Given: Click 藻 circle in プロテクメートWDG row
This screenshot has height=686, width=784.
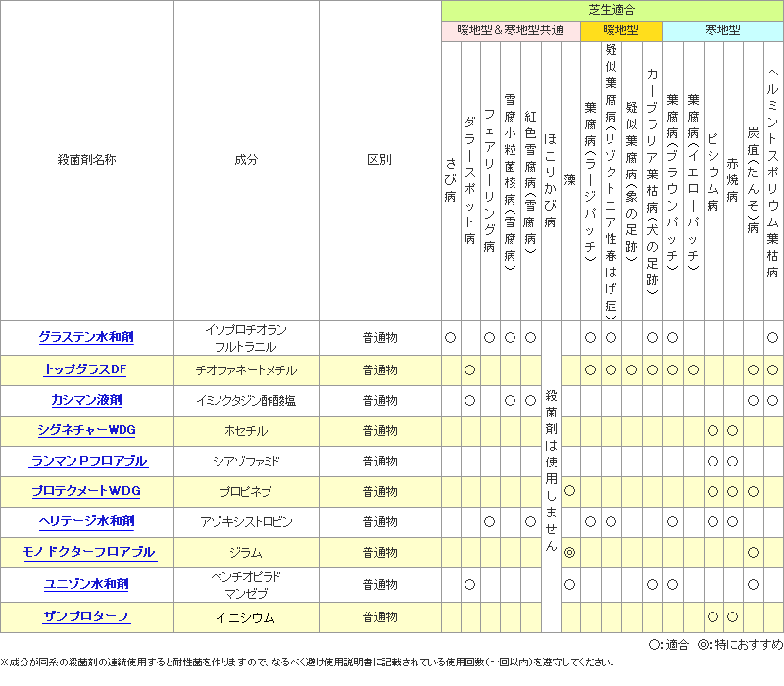Looking at the screenshot, I should click(x=570, y=491).
